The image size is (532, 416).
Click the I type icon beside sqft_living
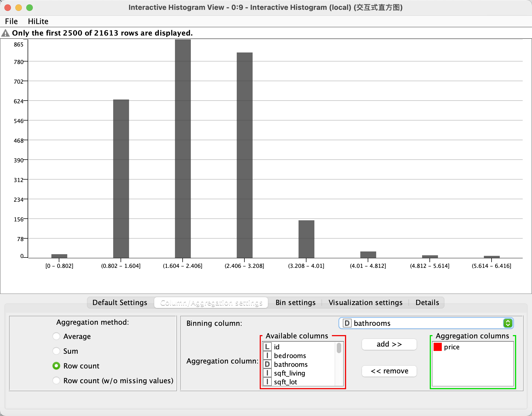pyautogui.click(x=267, y=373)
